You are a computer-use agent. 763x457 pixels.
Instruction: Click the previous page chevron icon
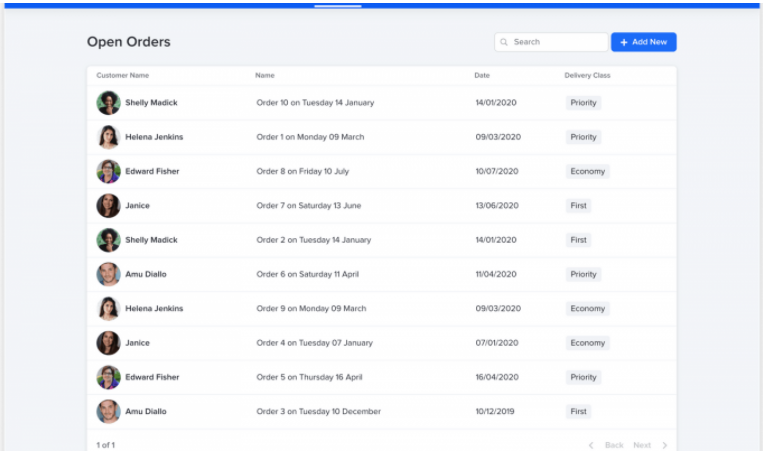click(591, 445)
